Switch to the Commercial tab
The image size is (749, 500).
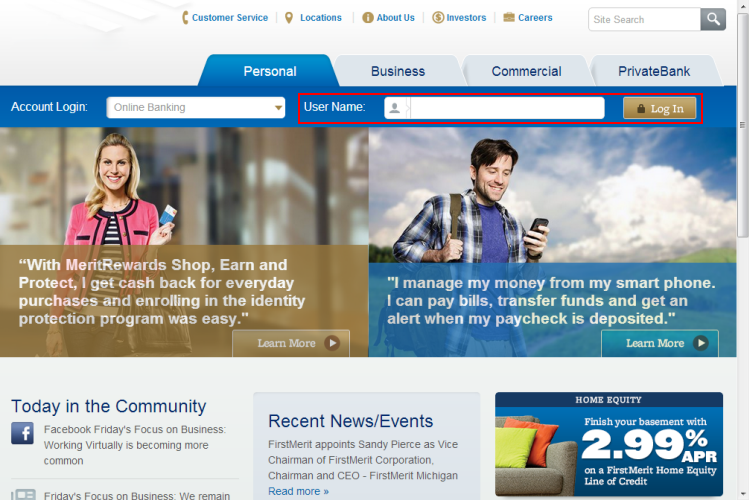pyautogui.click(x=526, y=71)
